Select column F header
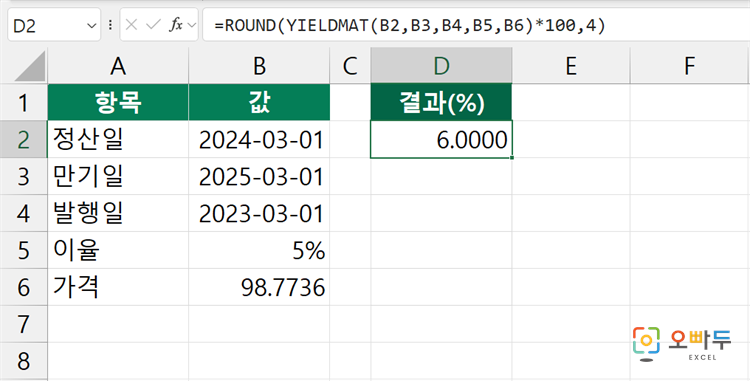 click(689, 66)
